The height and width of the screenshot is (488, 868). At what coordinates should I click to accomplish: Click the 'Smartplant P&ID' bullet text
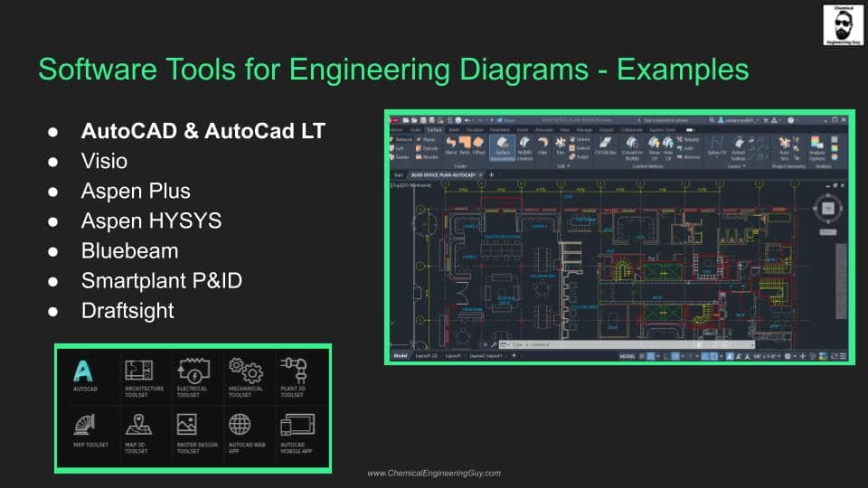162,280
